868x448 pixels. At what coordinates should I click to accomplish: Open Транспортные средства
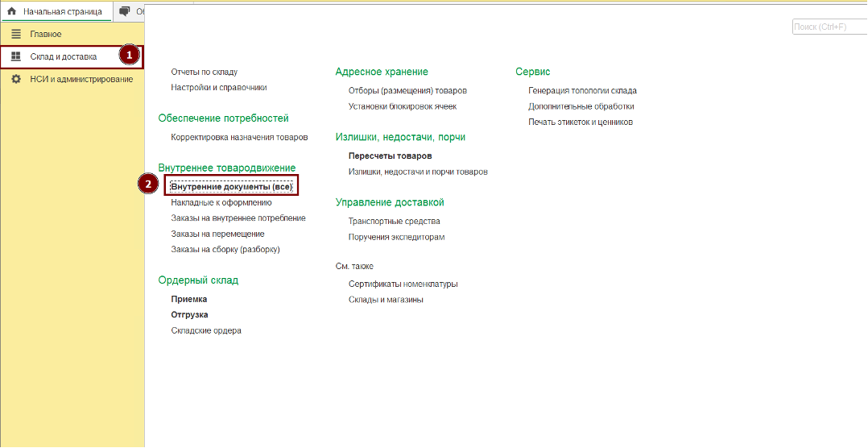395,221
